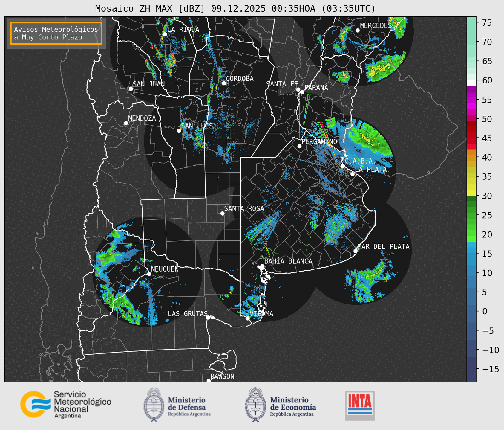Click the 45 value on the color scale

pos(486,138)
